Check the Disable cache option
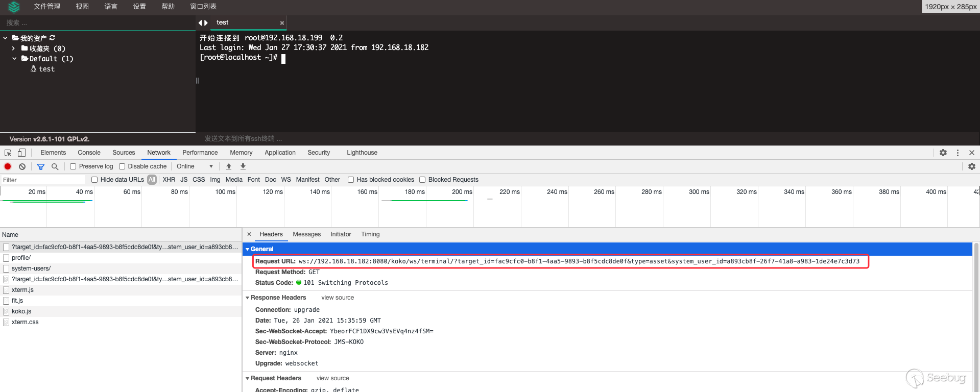This screenshot has width=980, height=392. [122, 166]
